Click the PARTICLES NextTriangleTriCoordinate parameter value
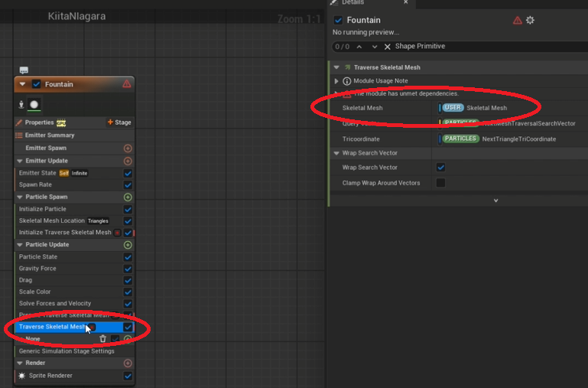Image resolution: width=588 pixels, height=388 pixels. pyautogui.click(x=499, y=139)
